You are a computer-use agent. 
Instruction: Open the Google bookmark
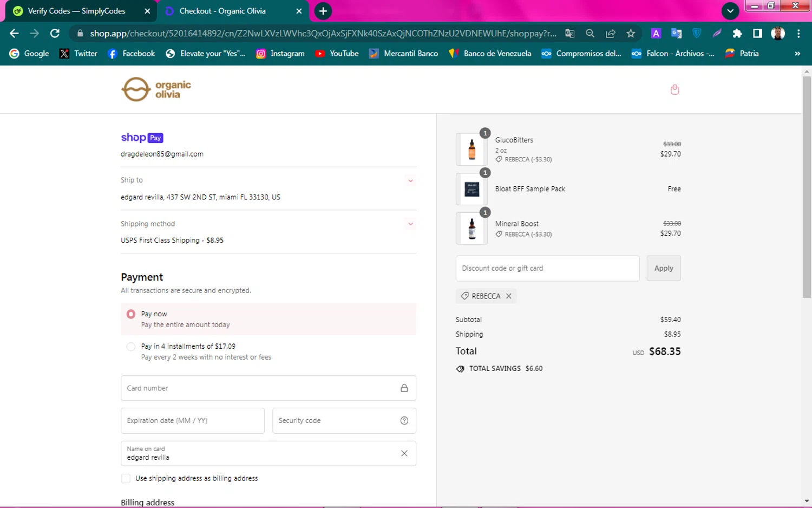(29, 54)
